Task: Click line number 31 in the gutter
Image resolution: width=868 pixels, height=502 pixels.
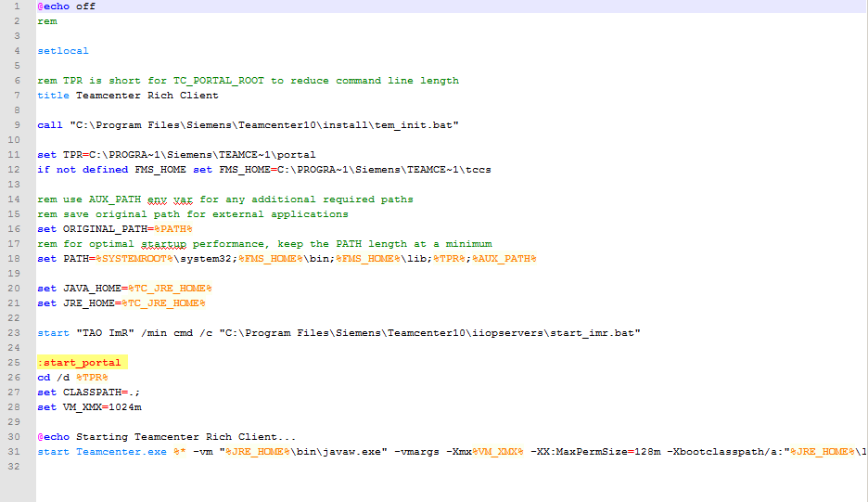Action: pos(14,452)
